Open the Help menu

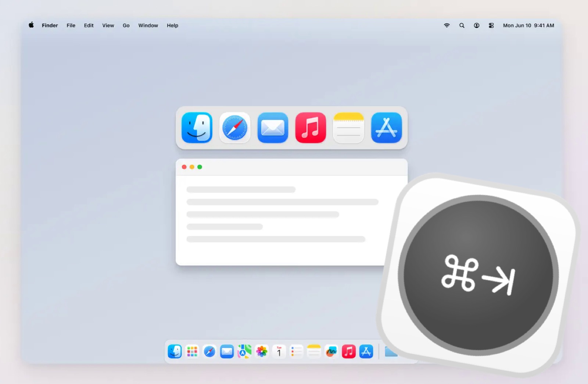point(172,25)
